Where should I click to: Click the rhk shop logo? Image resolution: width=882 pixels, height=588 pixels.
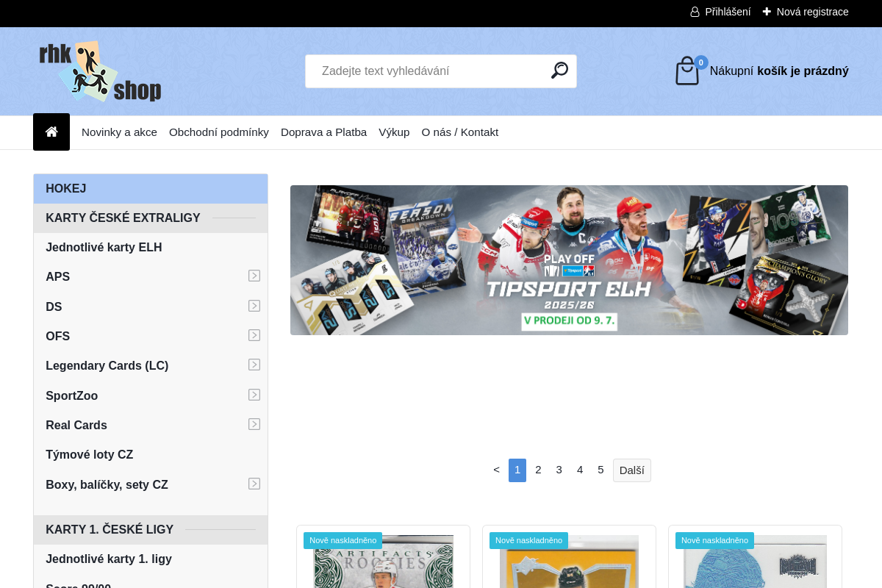click(100, 71)
